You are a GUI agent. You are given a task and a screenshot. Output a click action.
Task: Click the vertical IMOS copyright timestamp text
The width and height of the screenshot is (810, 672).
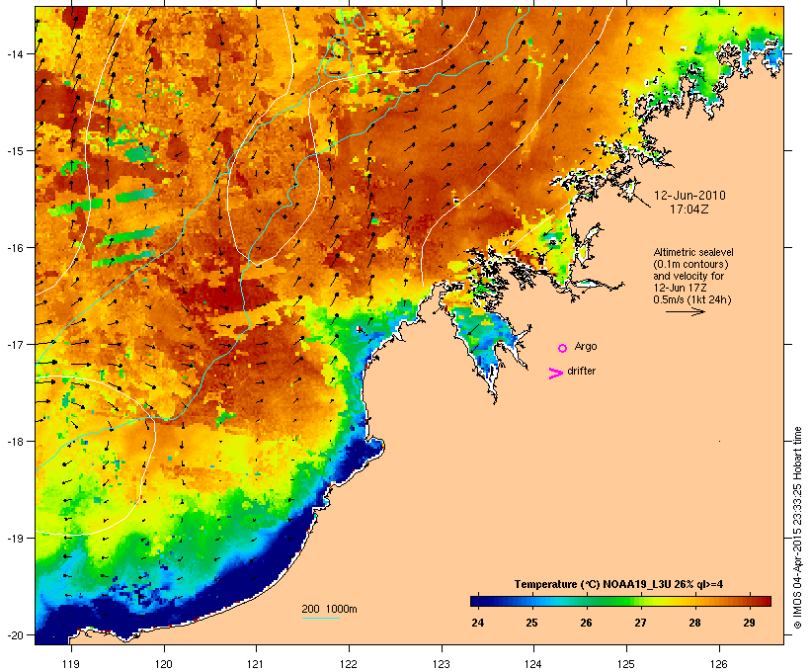(798, 528)
